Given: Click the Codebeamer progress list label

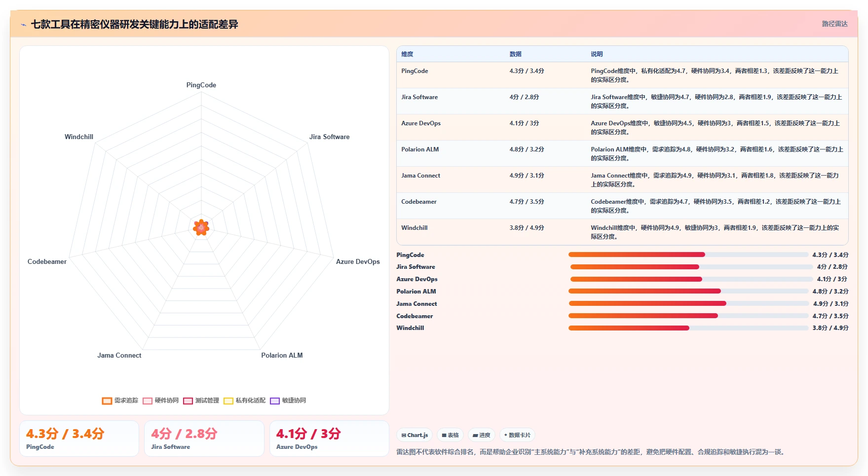Looking at the screenshot, I should tap(415, 316).
